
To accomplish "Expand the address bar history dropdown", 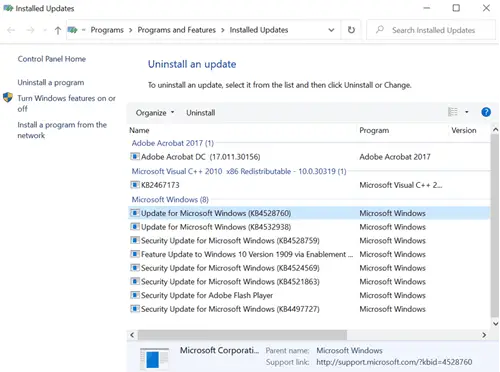I will [331, 30].
